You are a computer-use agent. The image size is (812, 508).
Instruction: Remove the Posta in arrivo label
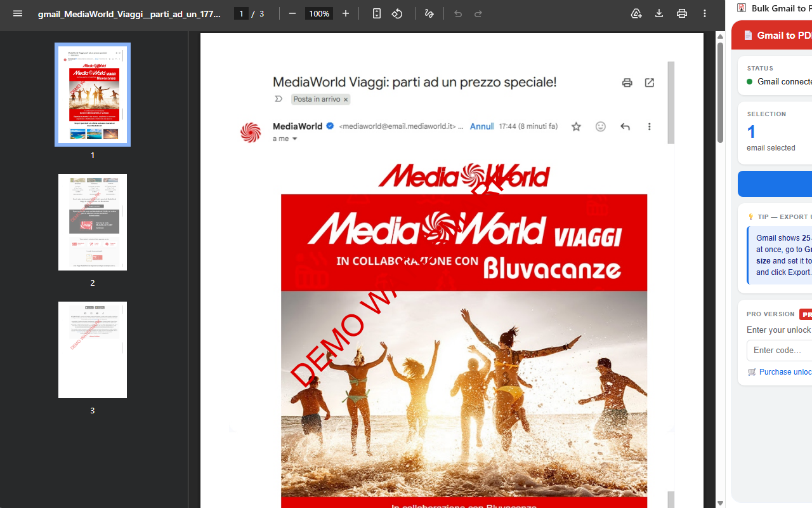(x=346, y=100)
